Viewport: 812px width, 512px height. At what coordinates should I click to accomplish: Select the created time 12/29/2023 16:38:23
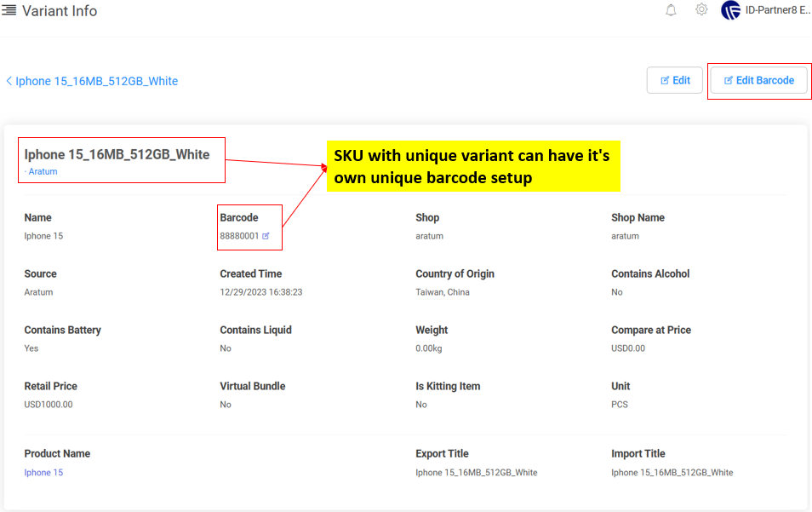coord(261,292)
